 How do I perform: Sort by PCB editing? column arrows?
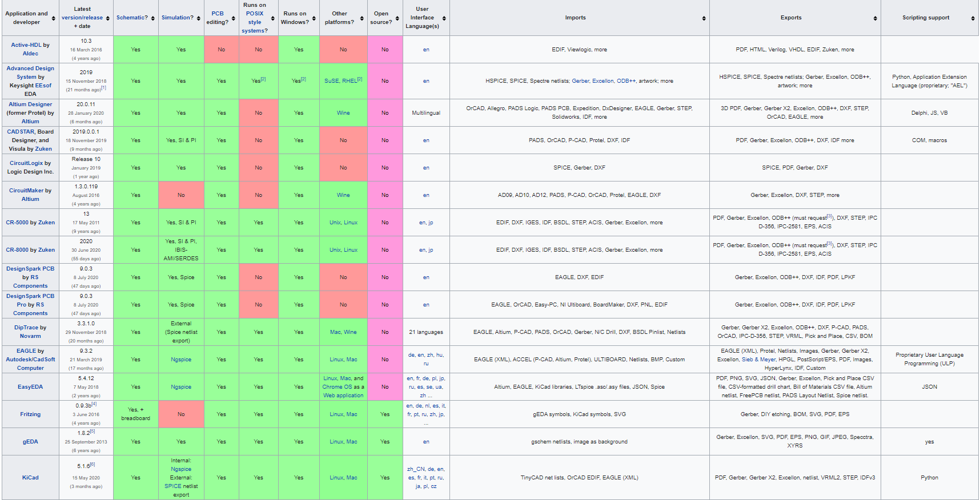point(234,18)
